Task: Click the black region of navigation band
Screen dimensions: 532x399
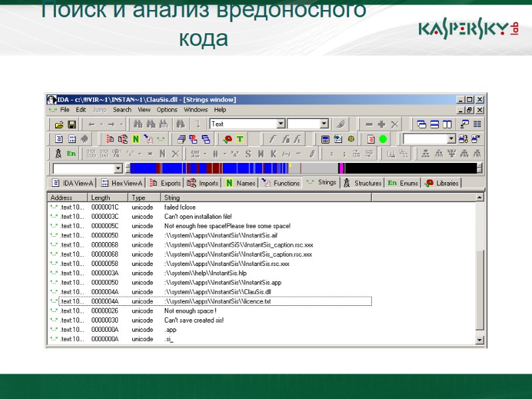Action: coord(410,168)
